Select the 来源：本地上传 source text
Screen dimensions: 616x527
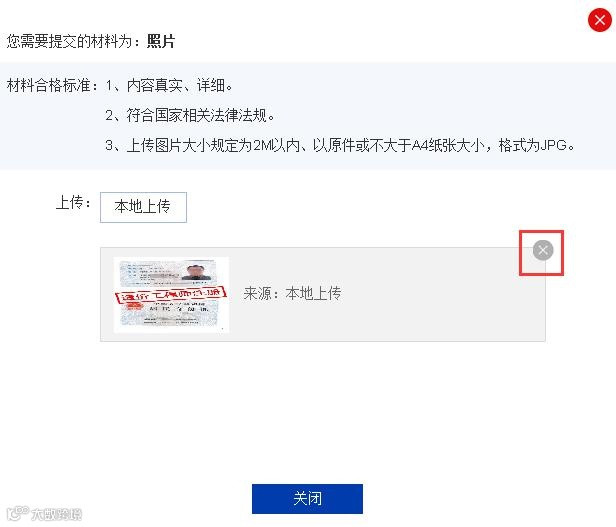point(292,293)
